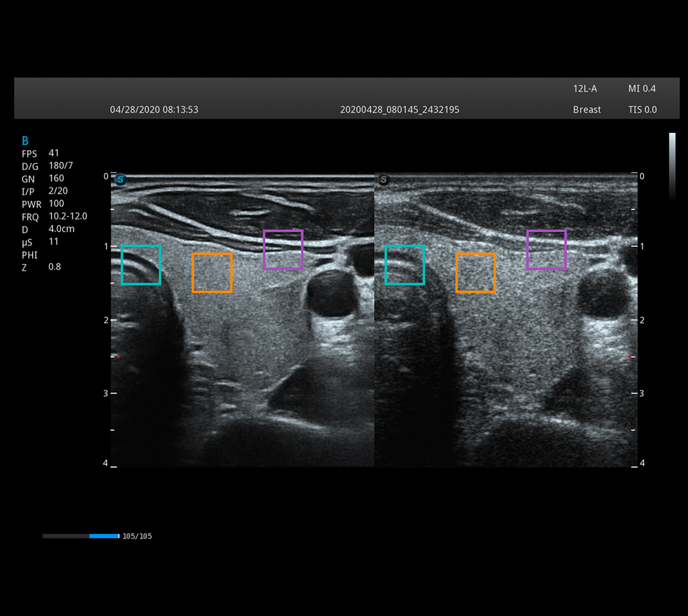The image size is (688, 616).
Task: Select the PWR 100 power row
Action: 43,204
